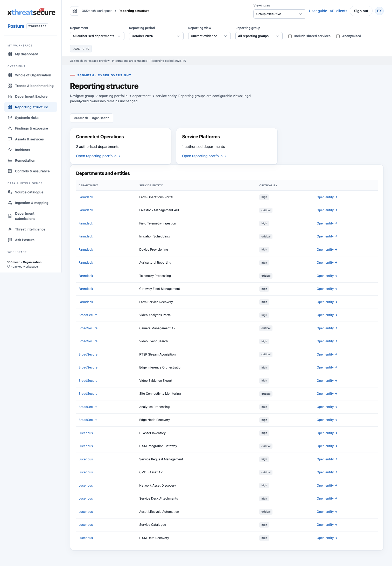Click the Ask Posture chat icon

(x=10, y=240)
